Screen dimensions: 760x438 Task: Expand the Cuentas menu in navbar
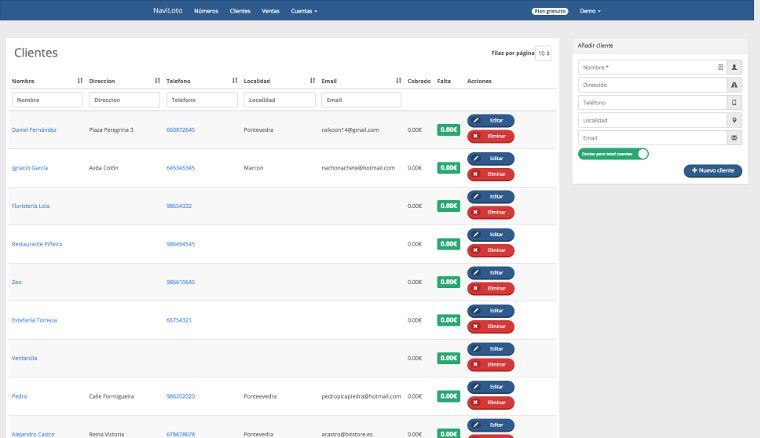tap(304, 11)
